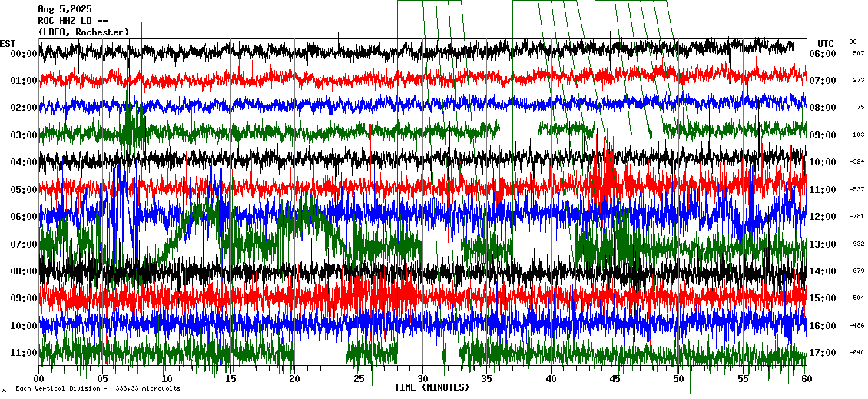Click the 30 minute x-axis tick label

[x=422, y=380]
